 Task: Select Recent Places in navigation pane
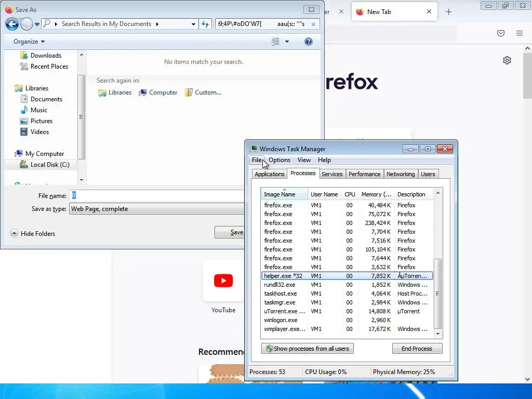click(49, 66)
